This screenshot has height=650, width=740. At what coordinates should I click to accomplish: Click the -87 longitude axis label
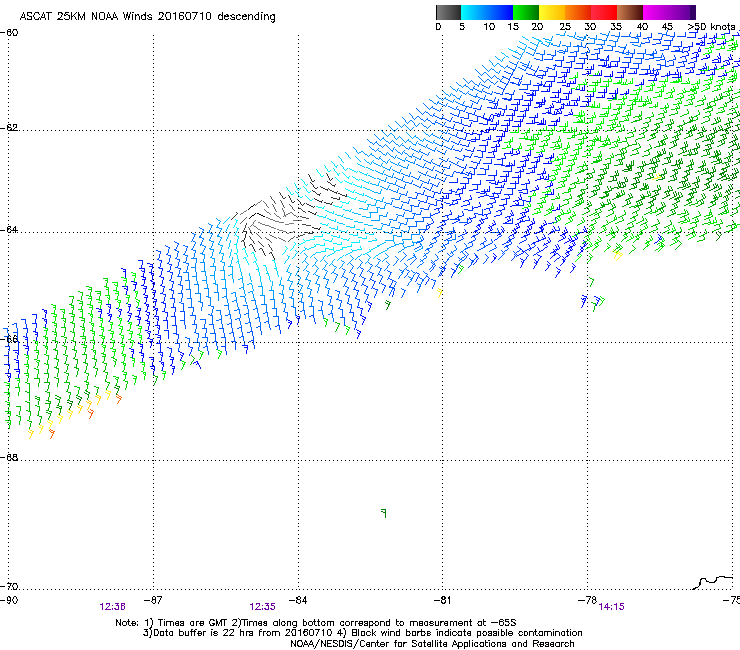(x=153, y=600)
